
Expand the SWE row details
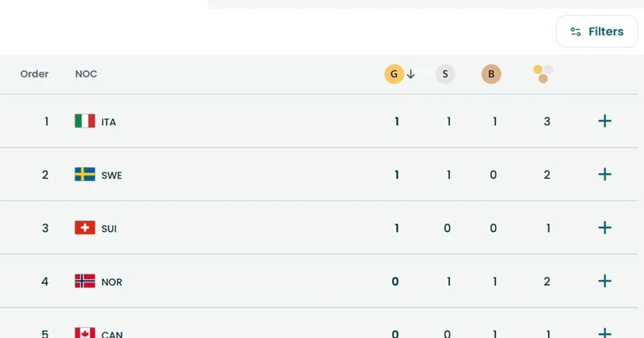pos(605,175)
